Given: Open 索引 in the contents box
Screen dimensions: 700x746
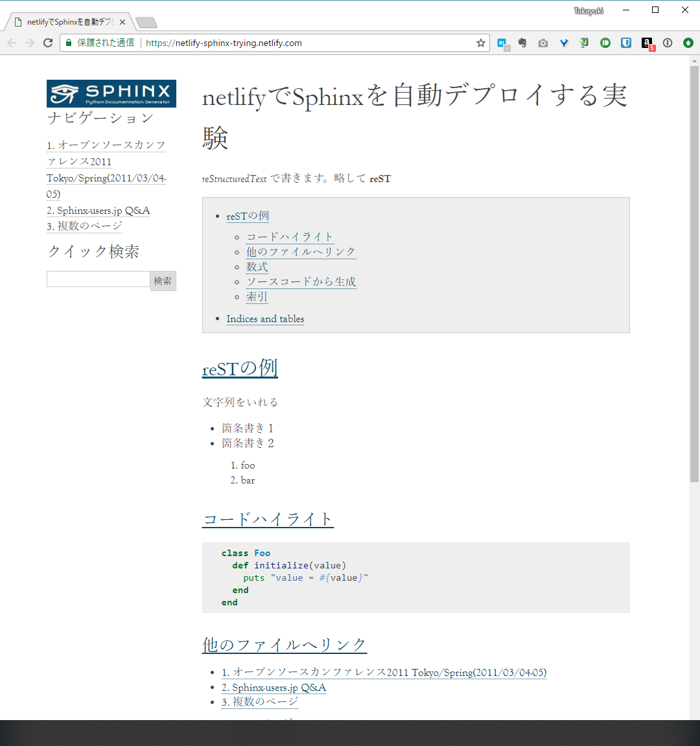Looking at the screenshot, I should (x=257, y=297).
